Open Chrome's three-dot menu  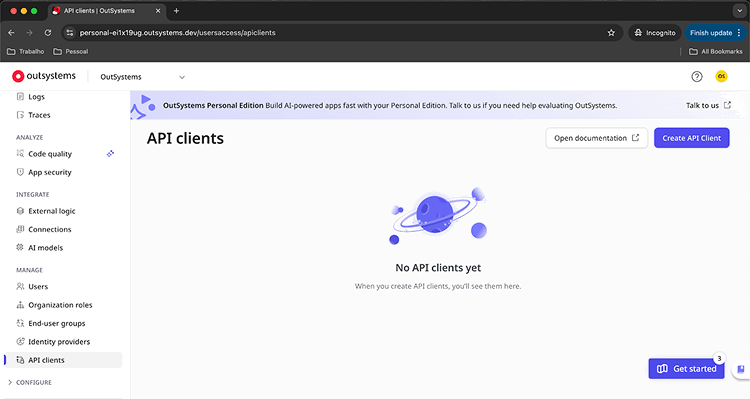click(739, 33)
